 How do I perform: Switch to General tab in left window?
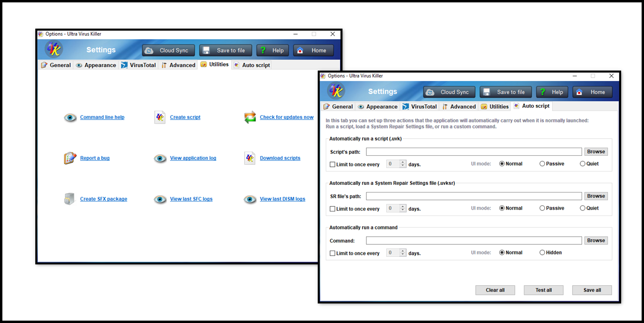pyautogui.click(x=56, y=65)
